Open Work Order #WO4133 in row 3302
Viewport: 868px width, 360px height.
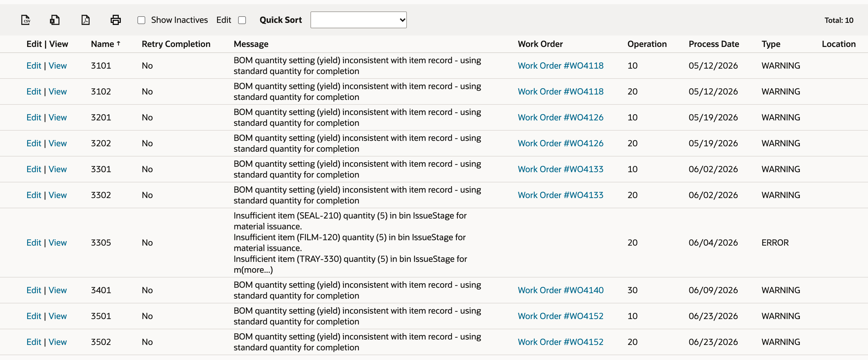pos(560,195)
